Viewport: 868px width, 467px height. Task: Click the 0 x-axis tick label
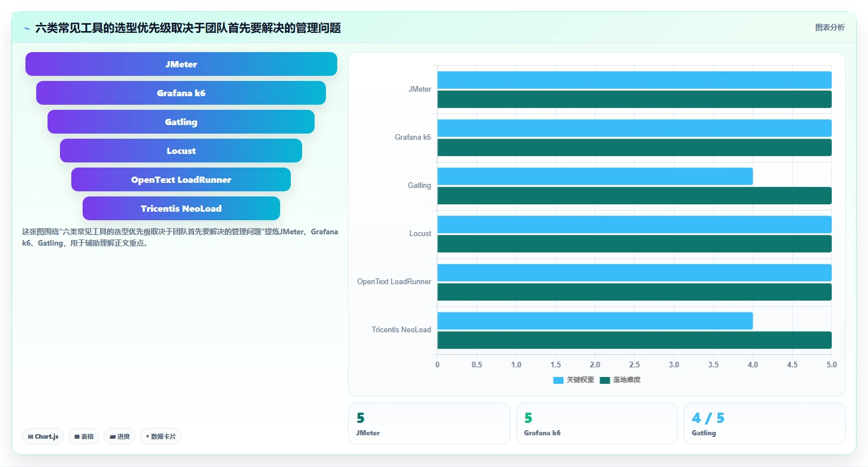(437, 365)
